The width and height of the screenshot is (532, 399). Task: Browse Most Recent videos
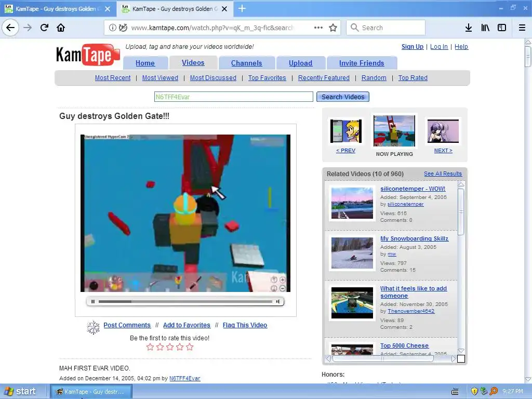coord(113,78)
